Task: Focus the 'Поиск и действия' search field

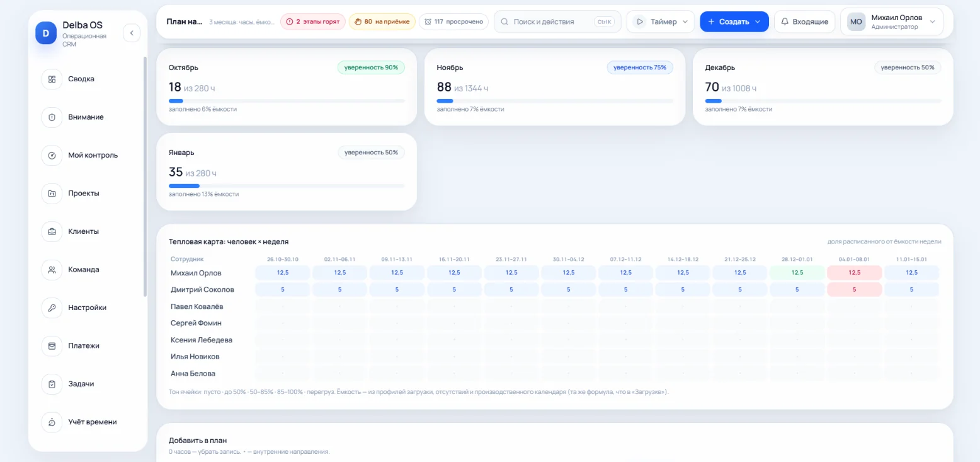Action: (557, 21)
